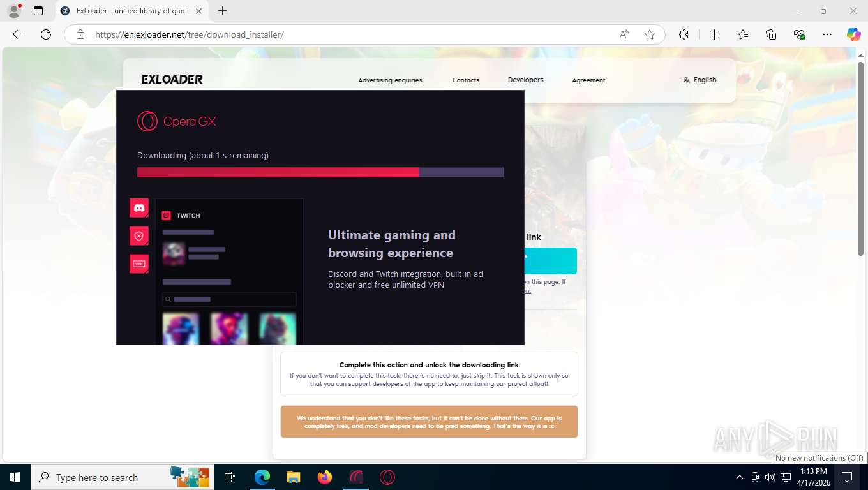
Task: Click the orange 'We understand' notice box
Action: click(x=429, y=422)
